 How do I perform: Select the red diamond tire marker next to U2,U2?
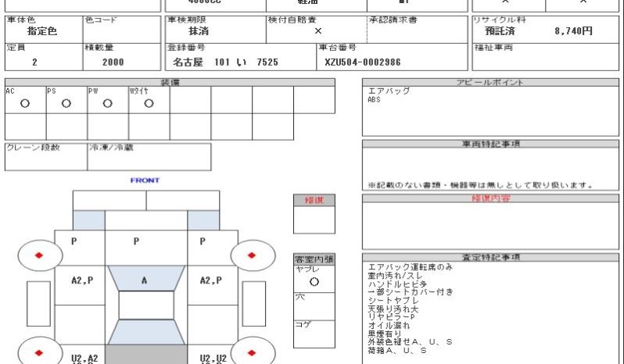click(x=252, y=352)
